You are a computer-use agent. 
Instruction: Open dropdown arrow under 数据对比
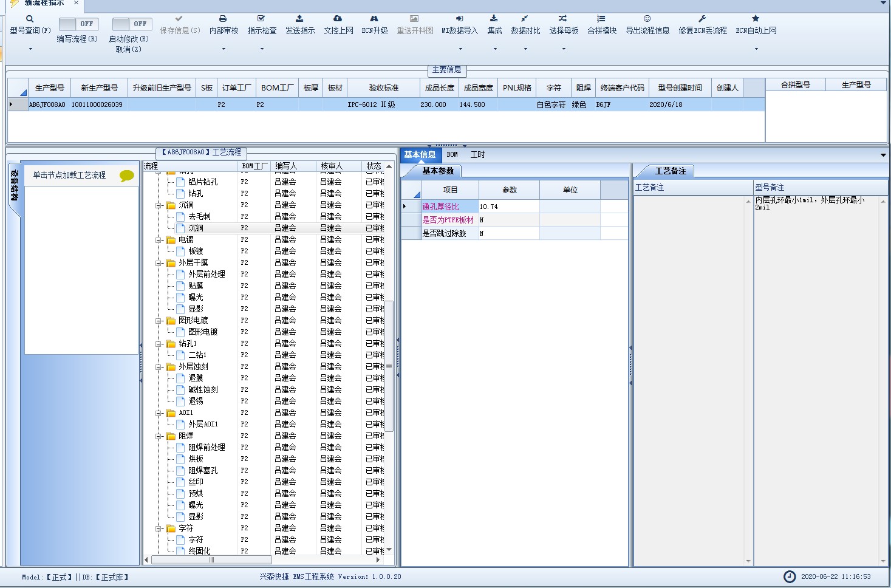click(525, 49)
